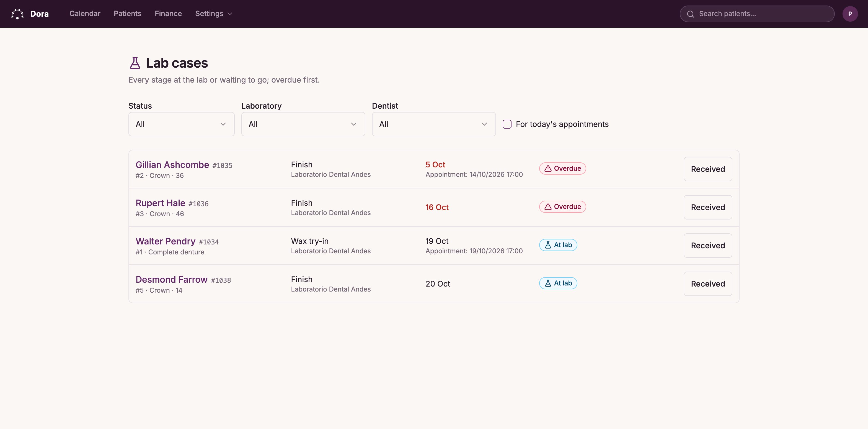Screen dimensions: 868x429
Task: Click Desmond Farrow's At lab badge
Action: tap(558, 283)
